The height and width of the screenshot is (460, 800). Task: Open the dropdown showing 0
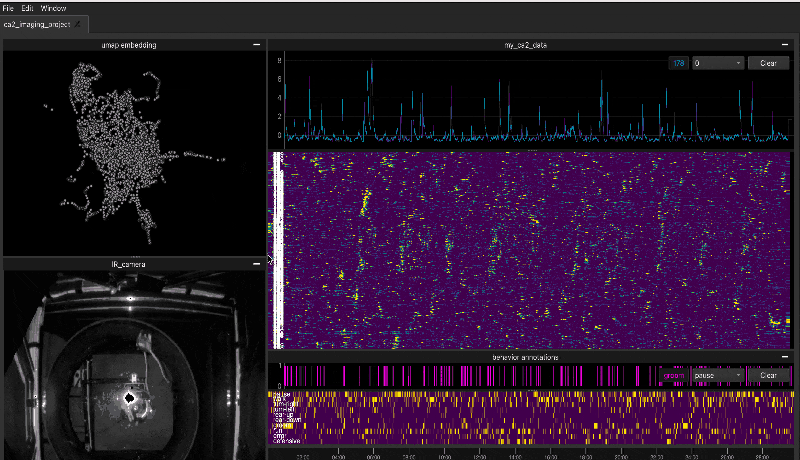pyautogui.click(x=717, y=63)
